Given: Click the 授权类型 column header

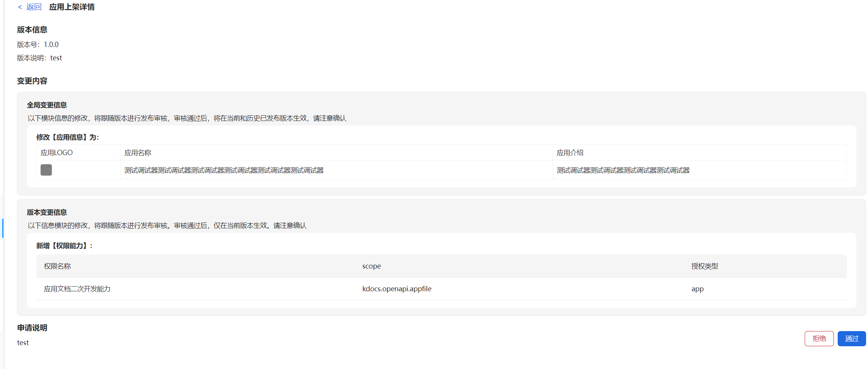Looking at the screenshot, I should tap(704, 266).
